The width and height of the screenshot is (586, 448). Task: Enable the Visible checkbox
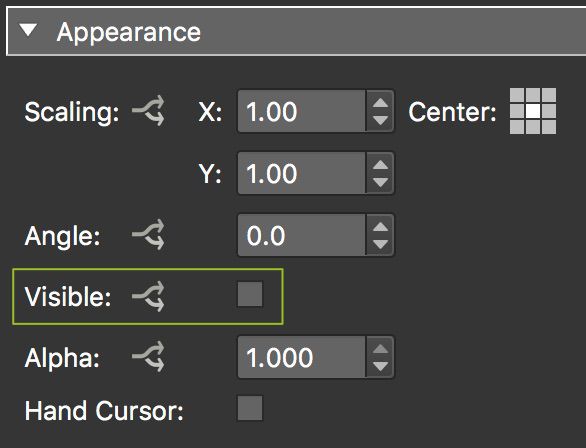(x=250, y=294)
